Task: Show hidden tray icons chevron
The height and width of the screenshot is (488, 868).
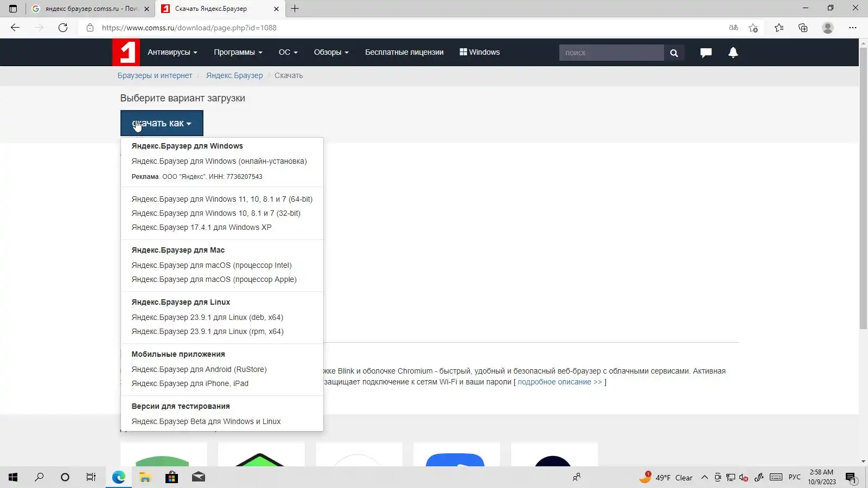Action: click(704, 477)
